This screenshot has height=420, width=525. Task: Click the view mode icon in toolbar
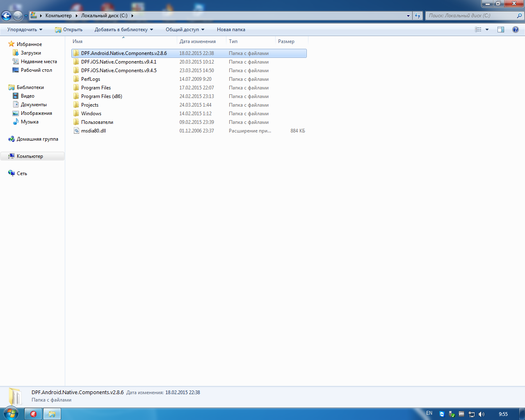478,30
